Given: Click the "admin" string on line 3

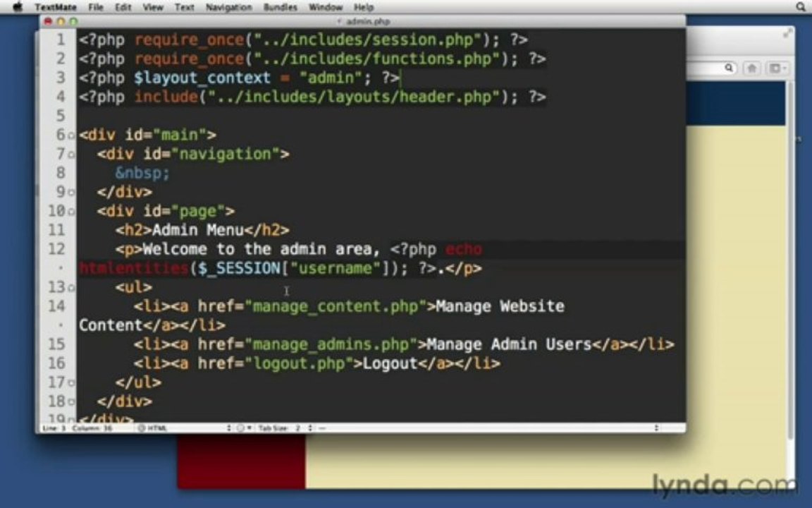Looking at the screenshot, I should coord(331,78).
